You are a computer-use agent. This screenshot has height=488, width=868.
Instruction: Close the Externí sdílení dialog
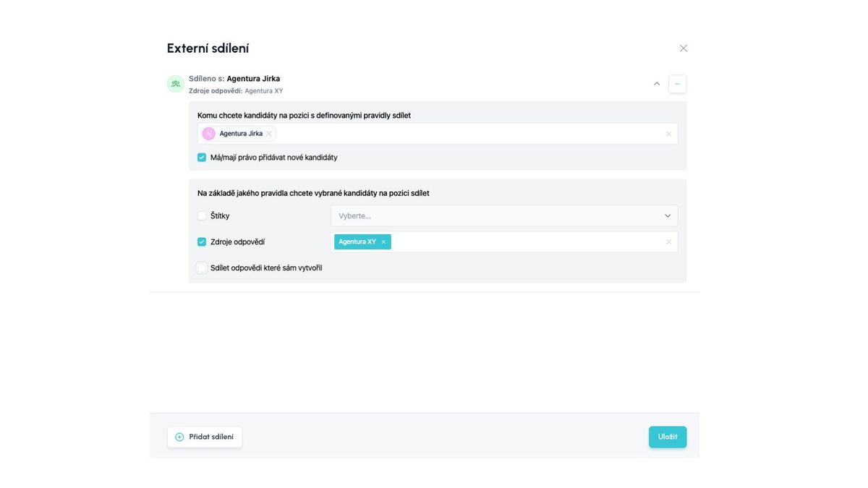pos(683,48)
